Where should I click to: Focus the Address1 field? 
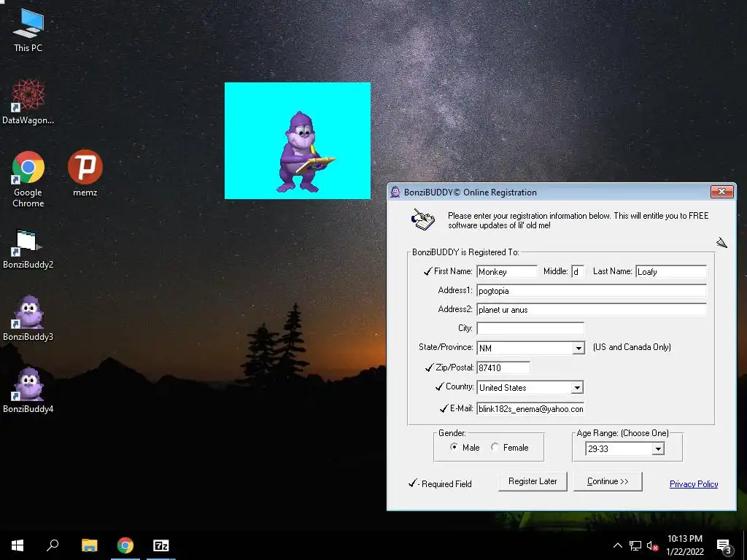point(591,290)
